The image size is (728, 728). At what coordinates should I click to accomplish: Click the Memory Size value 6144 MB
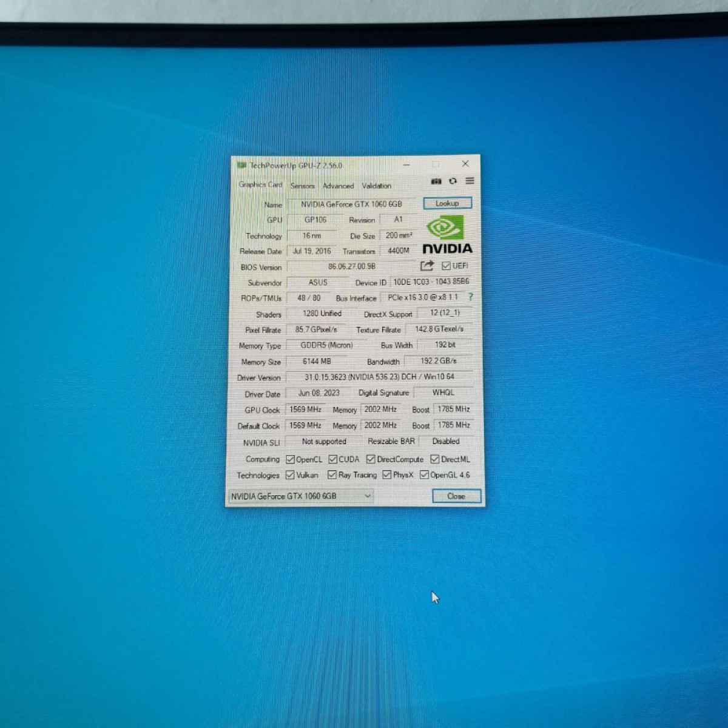tap(317, 362)
